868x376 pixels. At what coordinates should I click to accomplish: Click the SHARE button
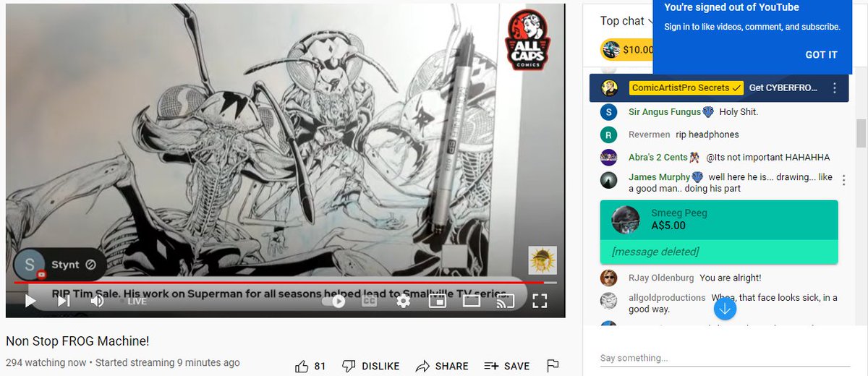pyautogui.click(x=442, y=366)
